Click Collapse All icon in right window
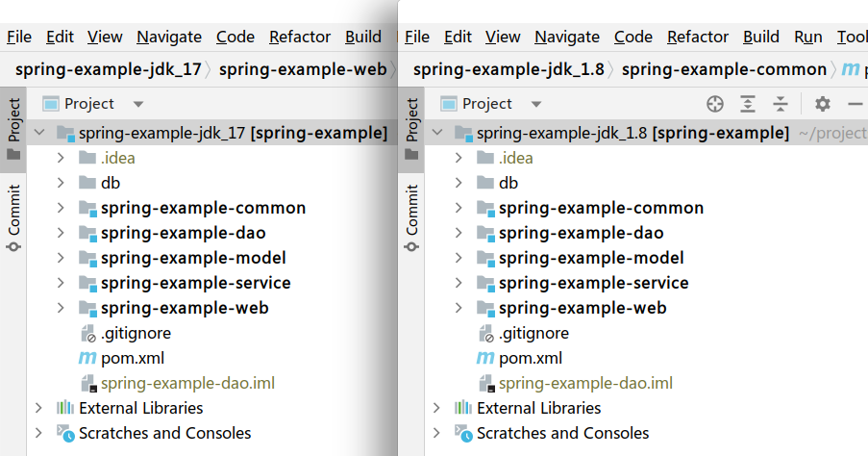The height and width of the screenshot is (456, 868). click(x=781, y=104)
